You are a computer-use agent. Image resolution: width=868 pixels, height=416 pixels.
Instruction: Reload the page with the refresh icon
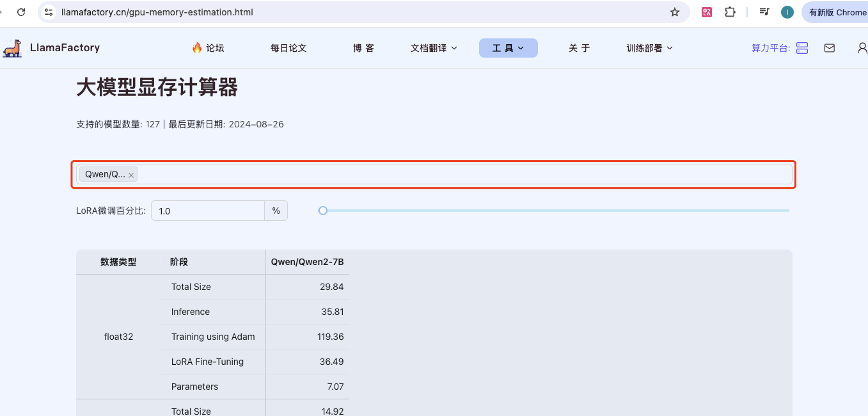pyautogui.click(x=21, y=12)
